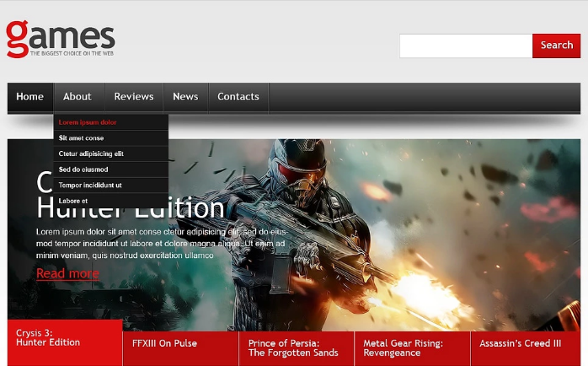This screenshot has height=366, width=588.
Task: Show Prince of Persia: The Forgotten Sands slide
Action: tap(297, 348)
